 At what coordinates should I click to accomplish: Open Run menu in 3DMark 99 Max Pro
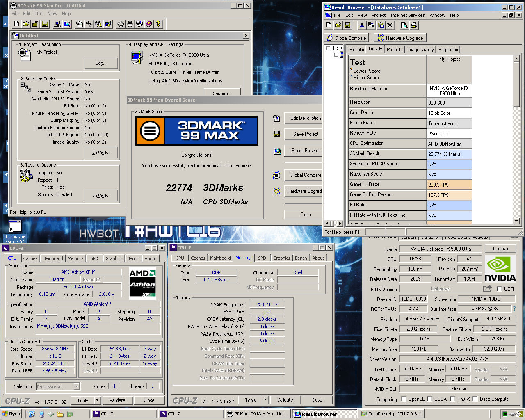(39, 14)
